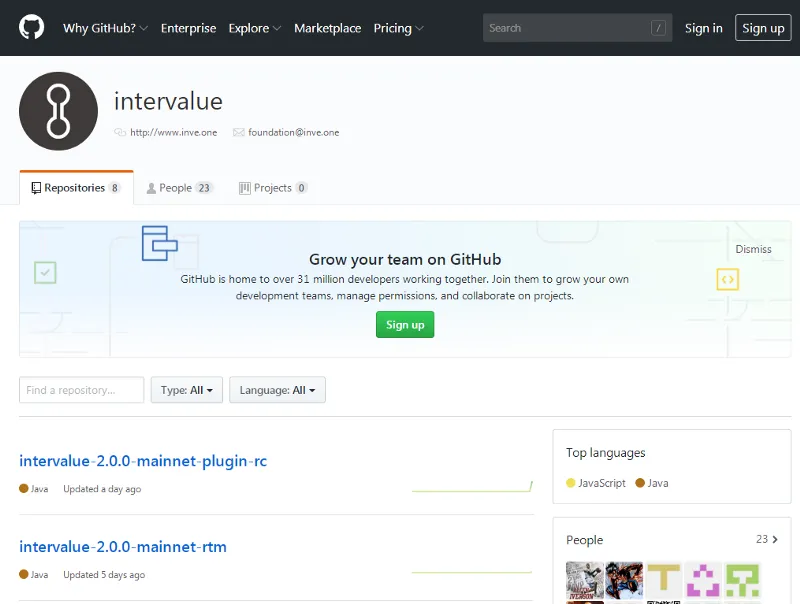Click Updated a day ago text
This screenshot has height=604, width=800.
click(102, 489)
